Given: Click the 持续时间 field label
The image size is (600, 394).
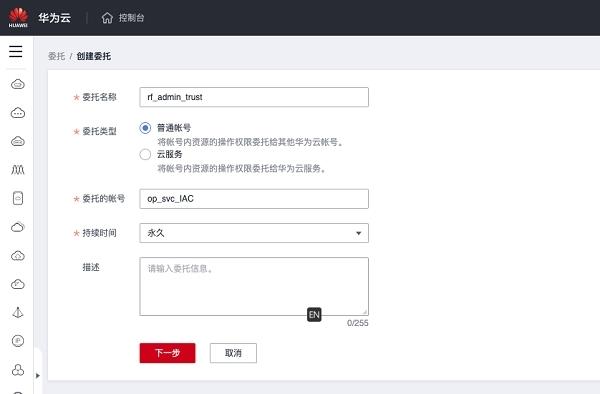Looking at the screenshot, I should pyautogui.click(x=99, y=233).
